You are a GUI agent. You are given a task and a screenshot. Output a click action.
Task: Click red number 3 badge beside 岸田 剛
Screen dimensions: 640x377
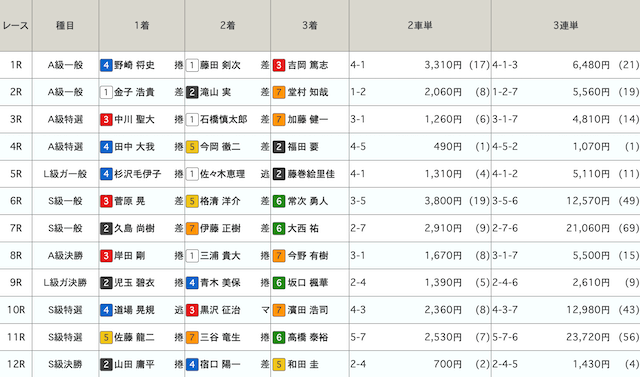click(x=106, y=256)
